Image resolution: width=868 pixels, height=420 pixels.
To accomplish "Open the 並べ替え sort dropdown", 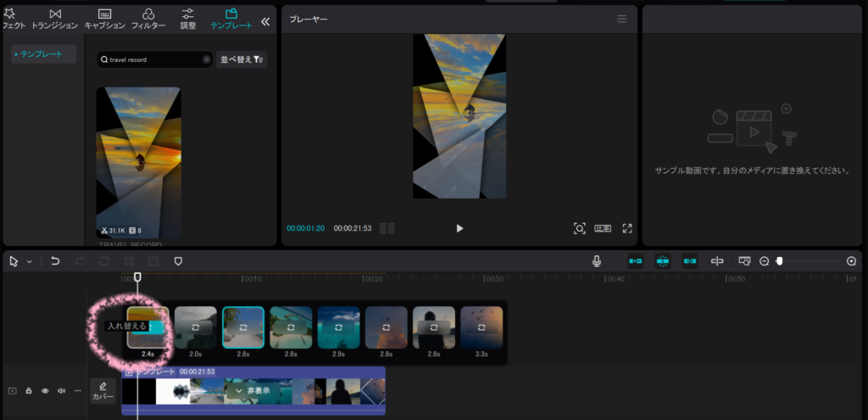I will [x=242, y=59].
